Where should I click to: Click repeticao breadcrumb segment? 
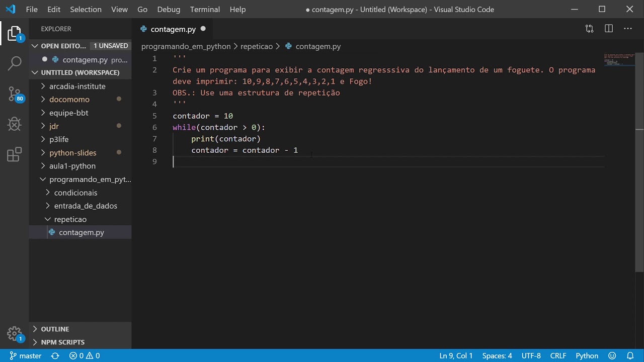point(257,46)
